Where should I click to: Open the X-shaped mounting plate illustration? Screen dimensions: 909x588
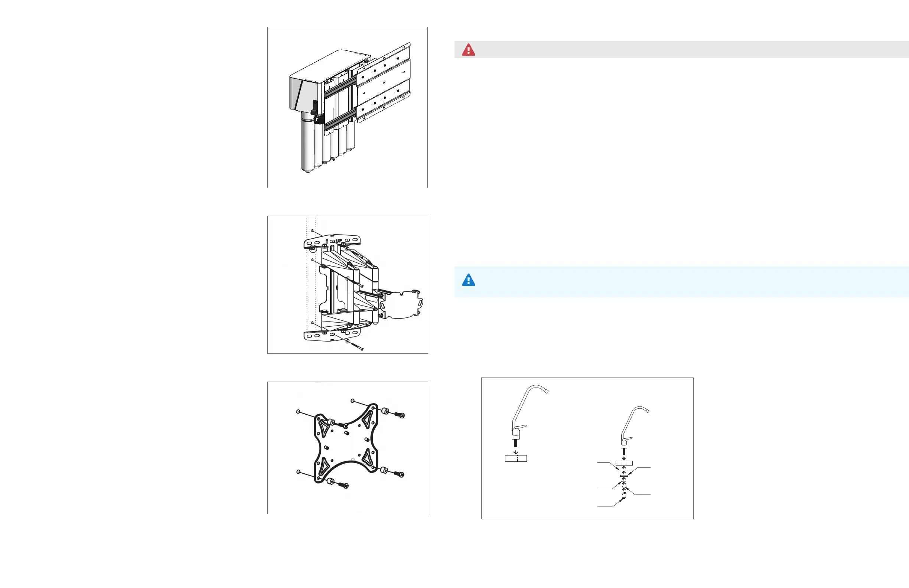348,447
